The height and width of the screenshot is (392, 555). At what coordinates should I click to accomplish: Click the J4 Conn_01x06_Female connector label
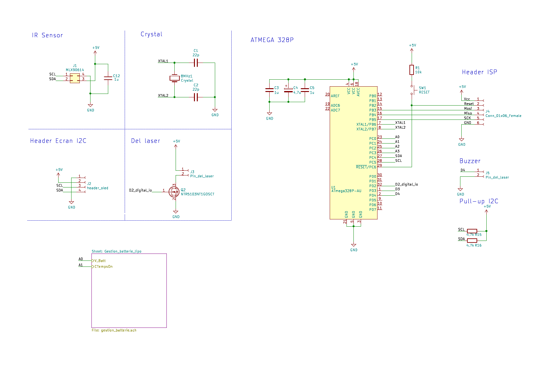tap(503, 116)
